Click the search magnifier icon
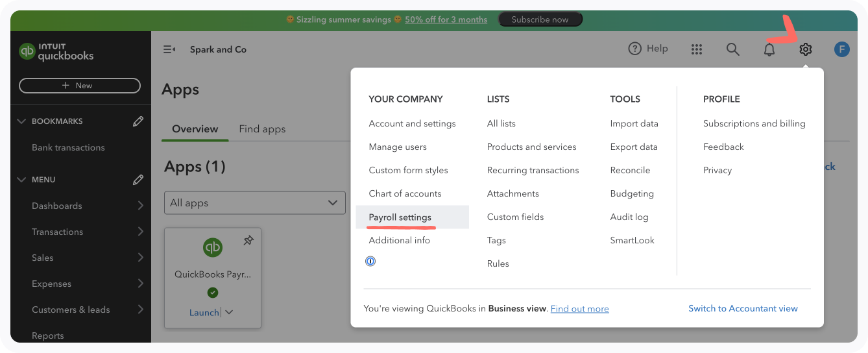 732,49
